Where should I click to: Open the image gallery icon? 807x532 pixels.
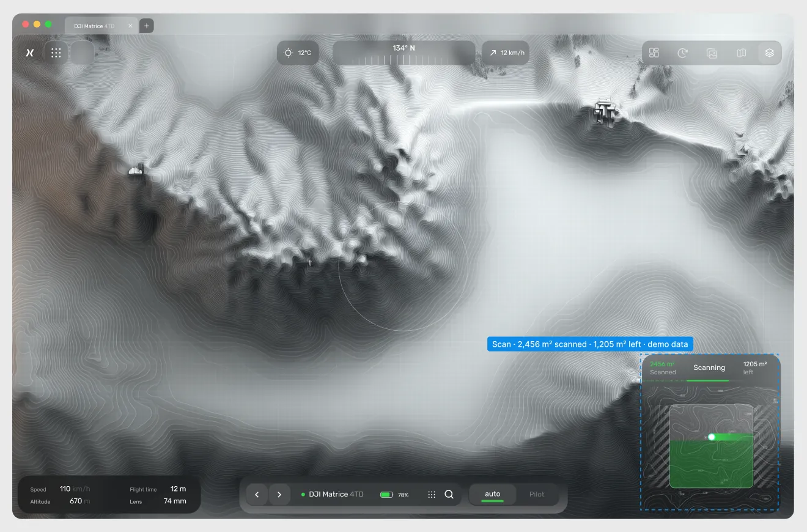pos(712,53)
